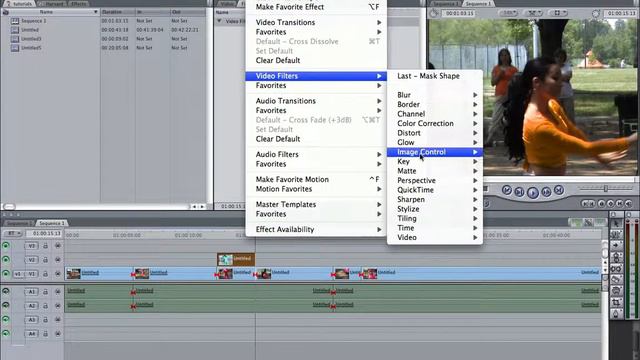Open the Video Transitions submenu
The width and height of the screenshot is (640, 360).
click(316, 22)
